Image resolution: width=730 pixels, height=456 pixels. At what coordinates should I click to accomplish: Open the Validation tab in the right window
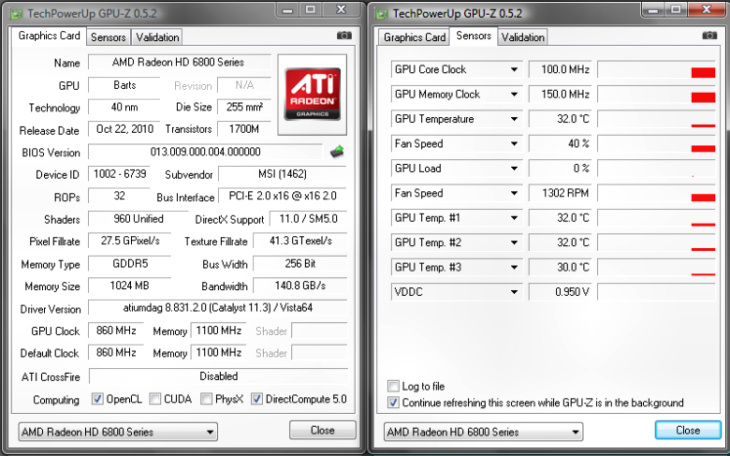coord(523,37)
